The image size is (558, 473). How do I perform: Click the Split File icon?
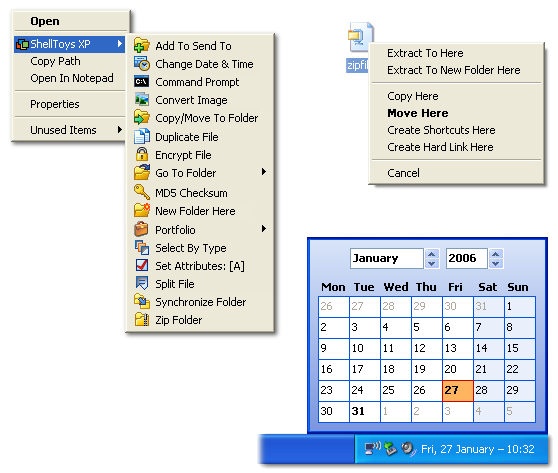point(142,284)
